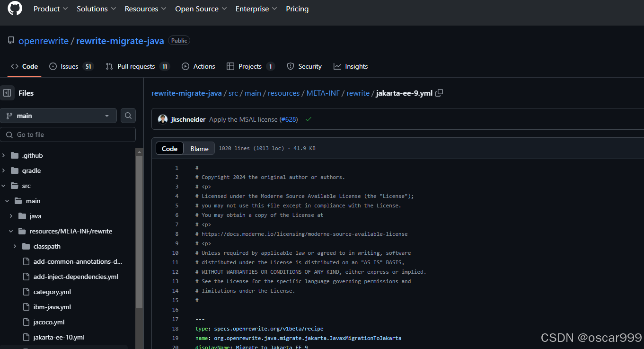Open the #628 pull request link

288,119
